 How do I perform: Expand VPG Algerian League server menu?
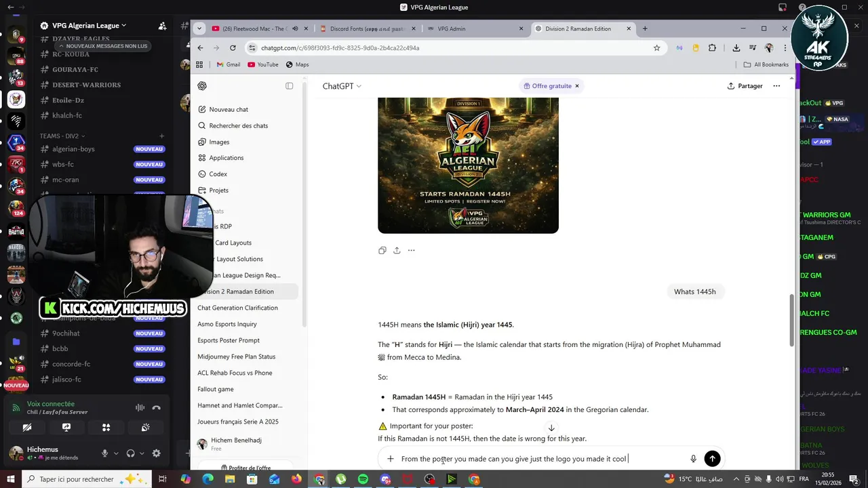90,26
